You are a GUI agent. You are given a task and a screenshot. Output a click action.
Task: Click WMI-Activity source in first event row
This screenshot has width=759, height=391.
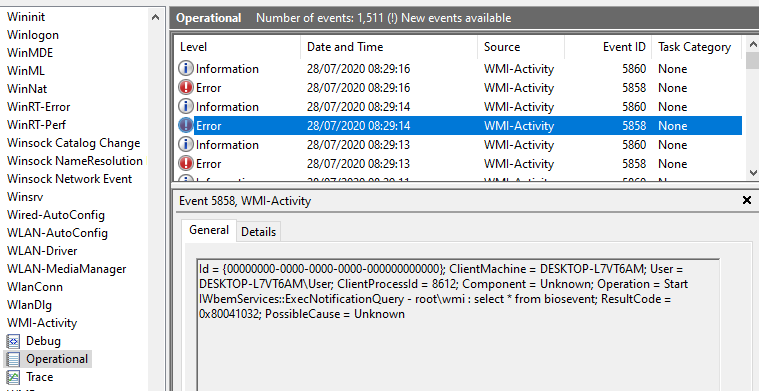pyautogui.click(x=518, y=69)
